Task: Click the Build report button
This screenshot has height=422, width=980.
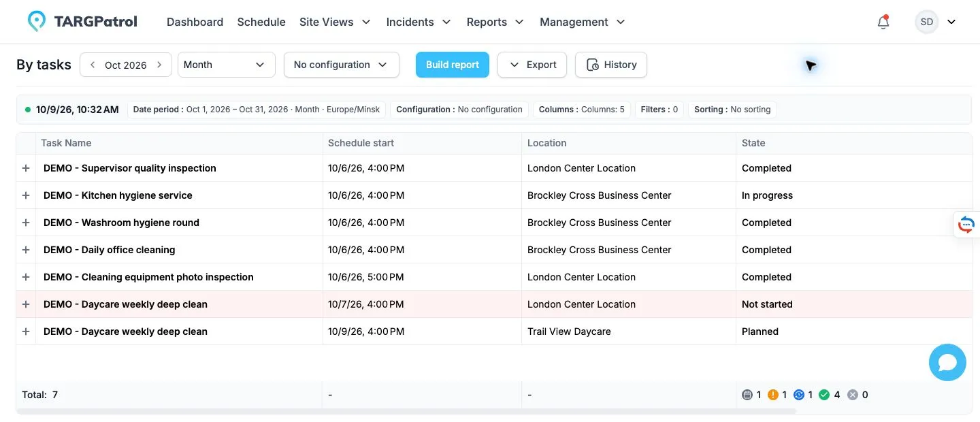Action: pos(453,65)
